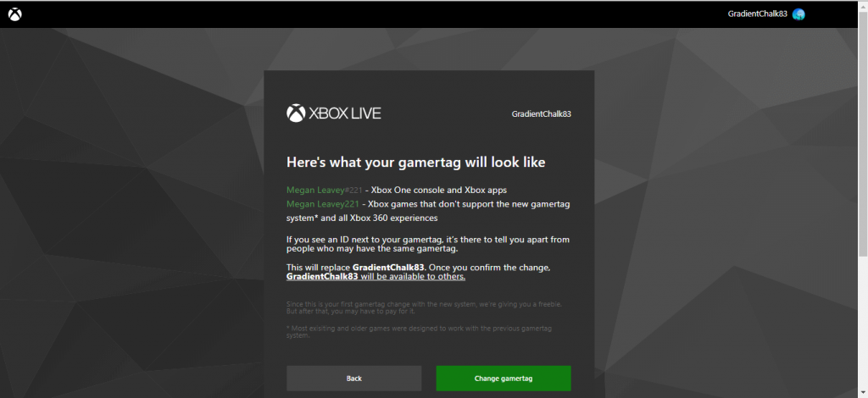
Task: Click underlined "will be available to others" text
Action: click(413, 276)
